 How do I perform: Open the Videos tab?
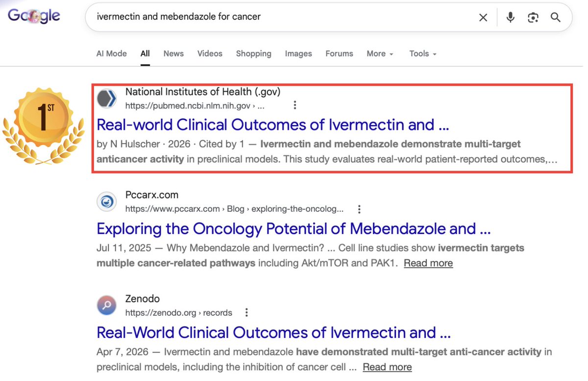point(210,54)
